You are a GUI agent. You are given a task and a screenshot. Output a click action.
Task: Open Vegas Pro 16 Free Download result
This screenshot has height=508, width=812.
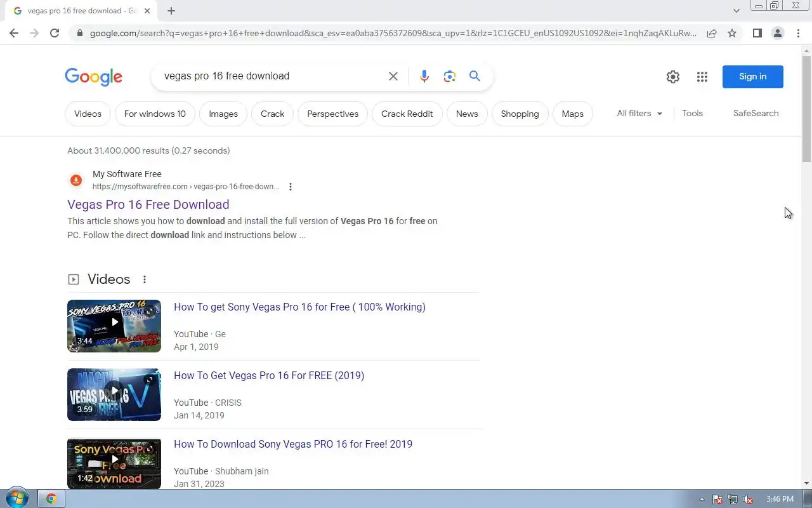click(148, 204)
